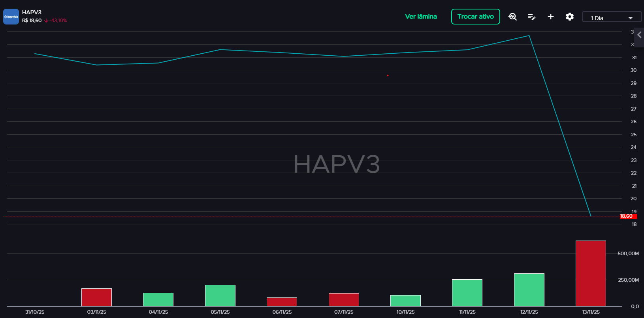
Task: Open the Ver lâmina link
Action: [421, 17]
